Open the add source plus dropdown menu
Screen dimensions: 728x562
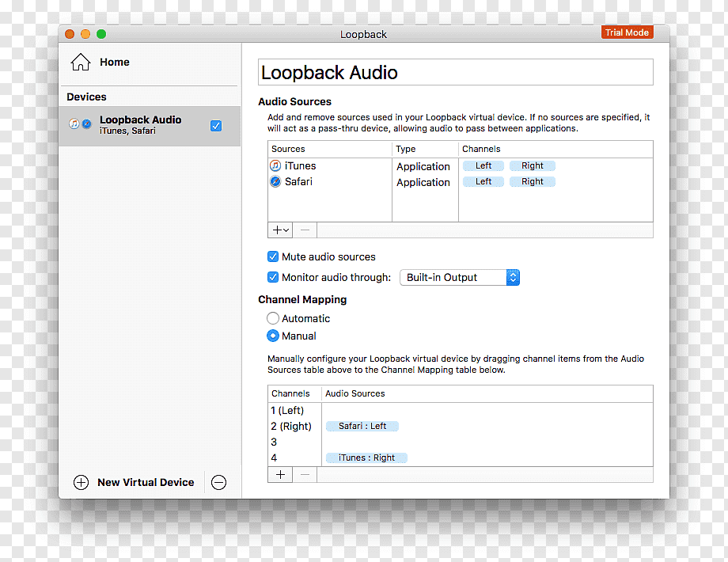click(x=280, y=230)
